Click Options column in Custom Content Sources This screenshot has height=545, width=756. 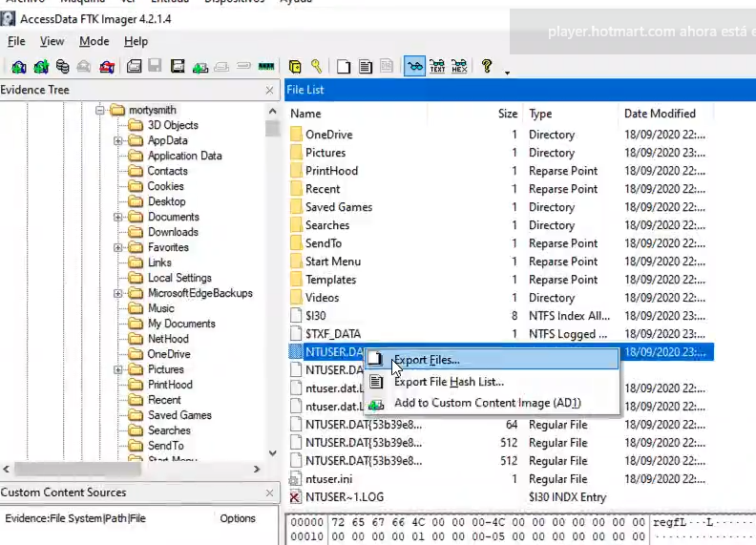click(238, 518)
